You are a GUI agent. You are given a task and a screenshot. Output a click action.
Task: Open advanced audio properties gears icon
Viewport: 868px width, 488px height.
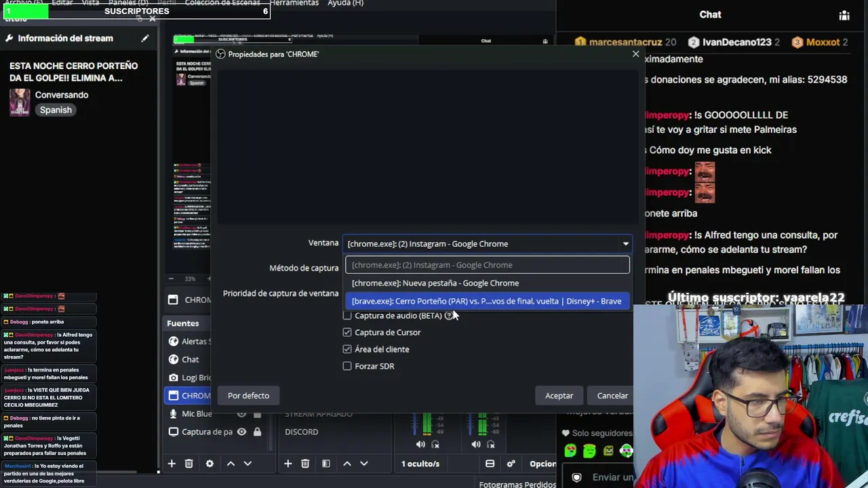tap(511, 464)
